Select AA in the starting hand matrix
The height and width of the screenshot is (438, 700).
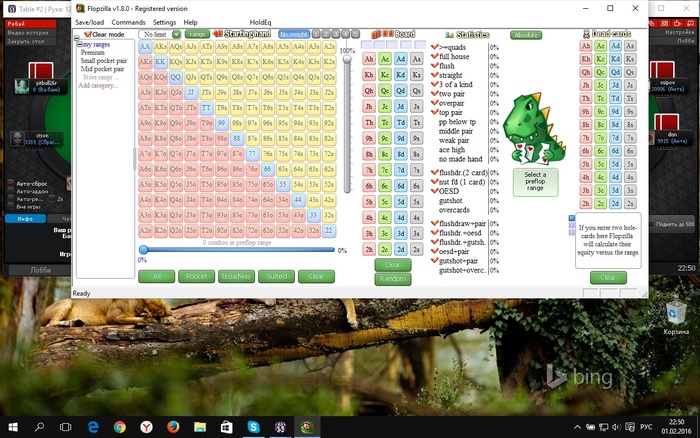pyautogui.click(x=145, y=46)
